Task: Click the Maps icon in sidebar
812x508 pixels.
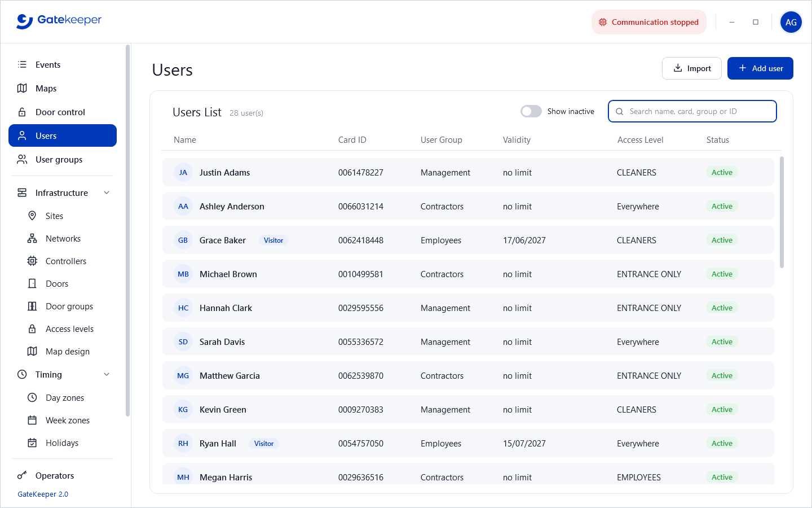Action: (22, 88)
